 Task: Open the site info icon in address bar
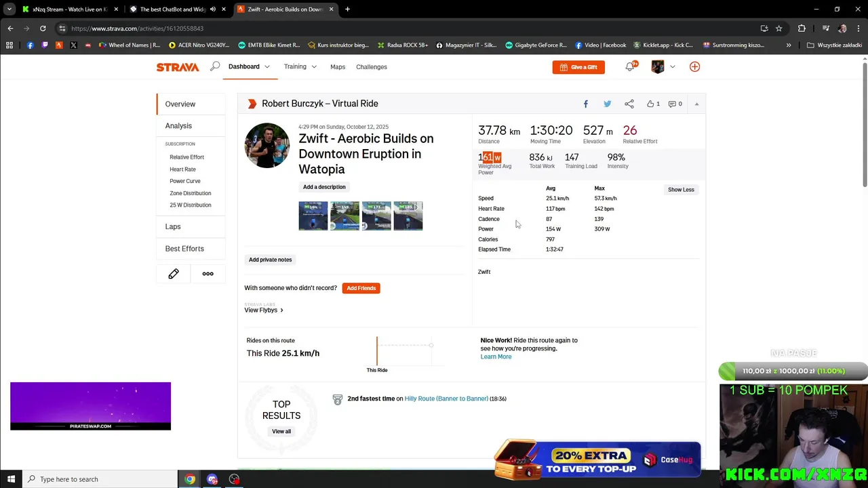[62, 28]
